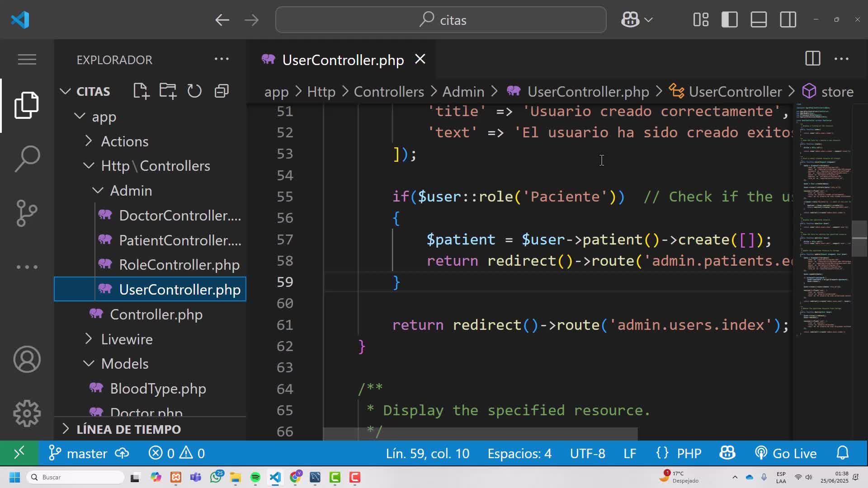This screenshot has width=868, height=488.
Task: Switch git branch master in status bar
Action: (78, 453)
